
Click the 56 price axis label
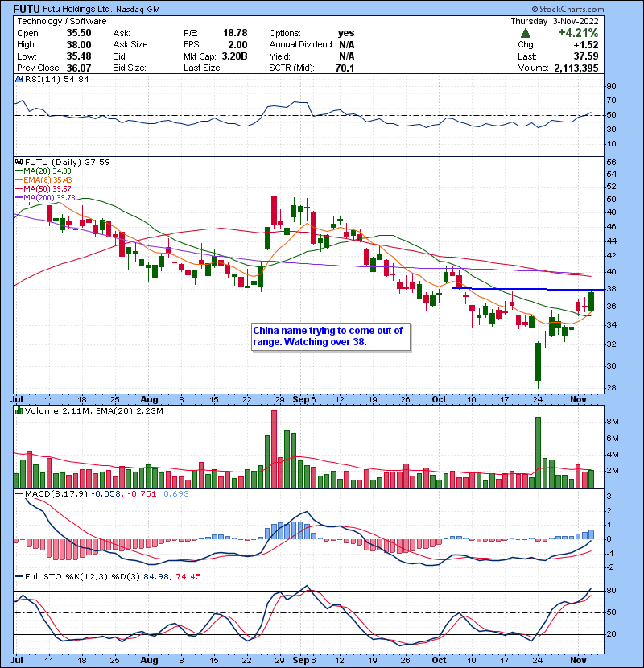pyautogui.click(x=611, y=163)
